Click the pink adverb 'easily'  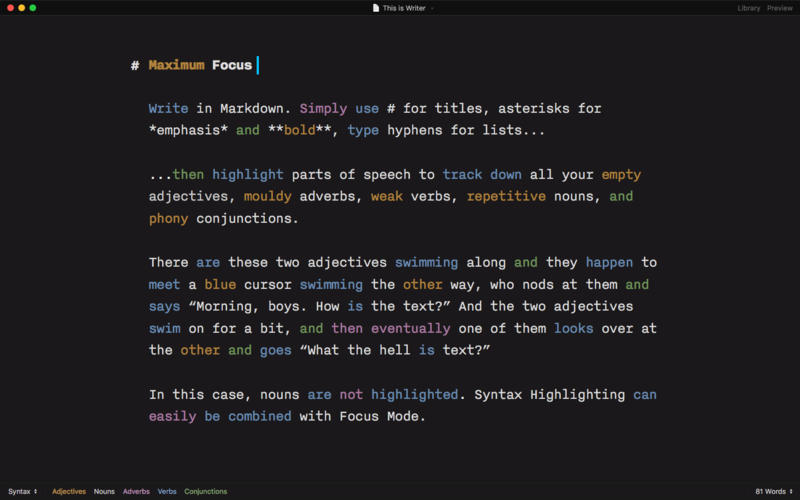click(172, 417)
